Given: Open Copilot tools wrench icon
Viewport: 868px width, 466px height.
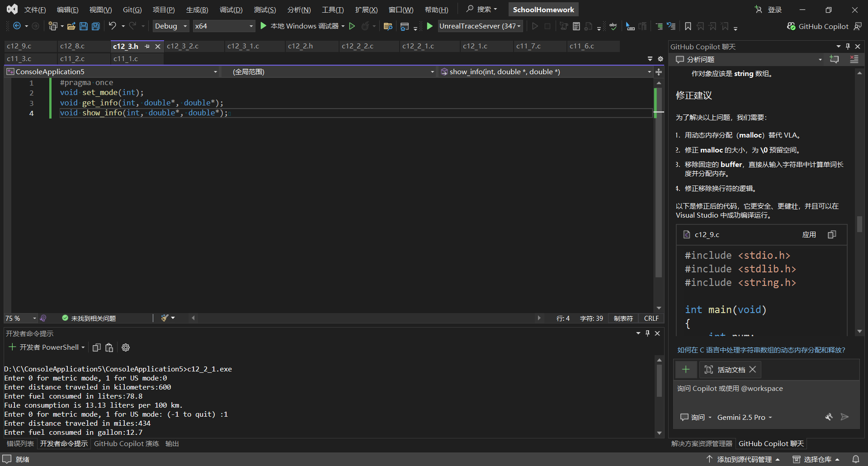Looking at the screenshot, I should point(829,417).
